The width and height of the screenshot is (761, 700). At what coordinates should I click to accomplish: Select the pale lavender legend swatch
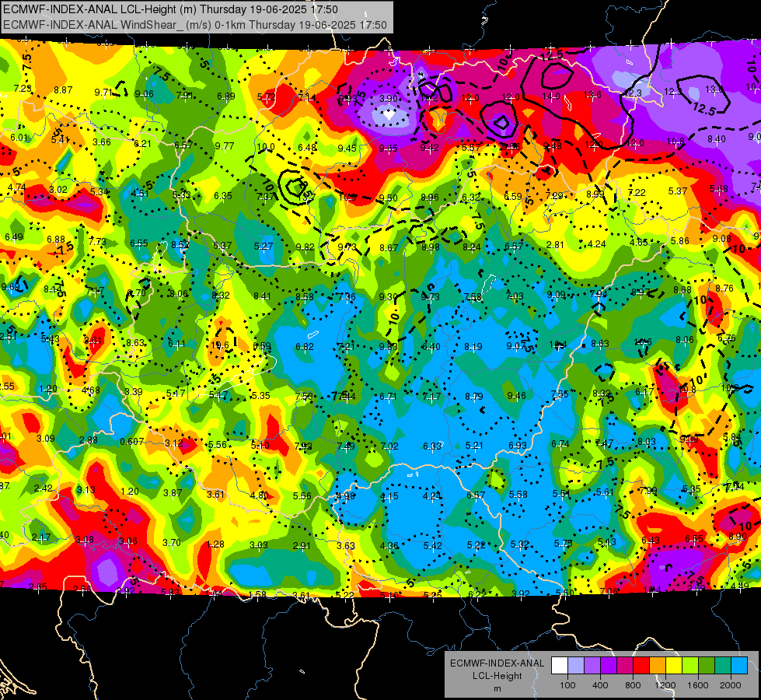pyautogui.click(x=575, y=666)
